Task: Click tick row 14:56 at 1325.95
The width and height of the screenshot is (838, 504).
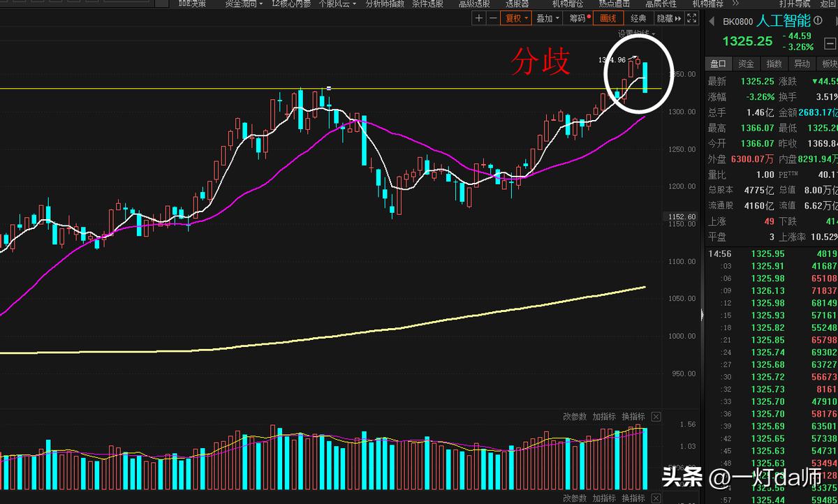Action: 772,254
